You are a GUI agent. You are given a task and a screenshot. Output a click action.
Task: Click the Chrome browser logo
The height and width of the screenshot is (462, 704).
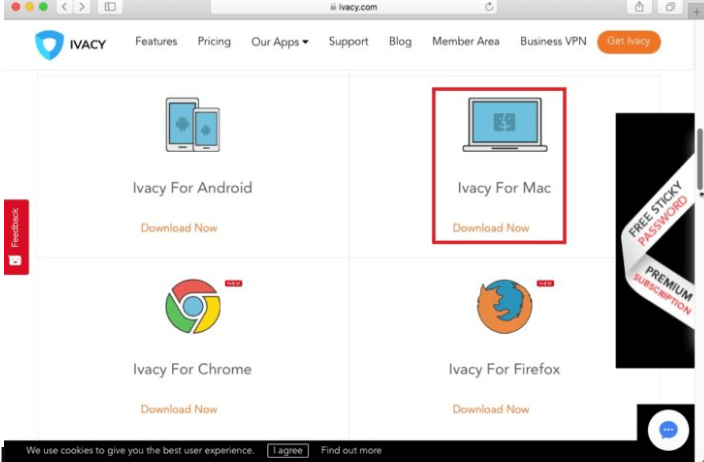click(x=193, y=306)
